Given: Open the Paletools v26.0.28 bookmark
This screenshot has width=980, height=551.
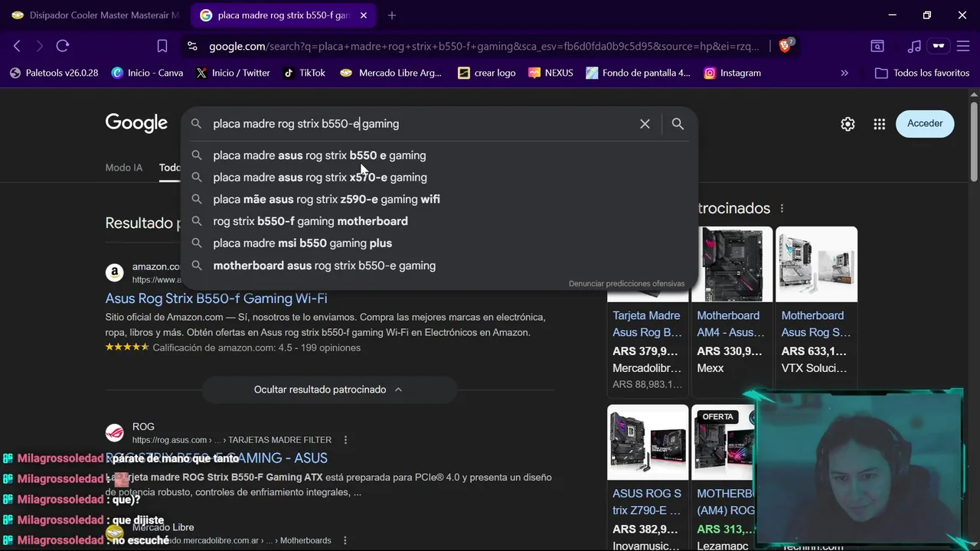Looking at the screenshot, I should click(54, 73).
